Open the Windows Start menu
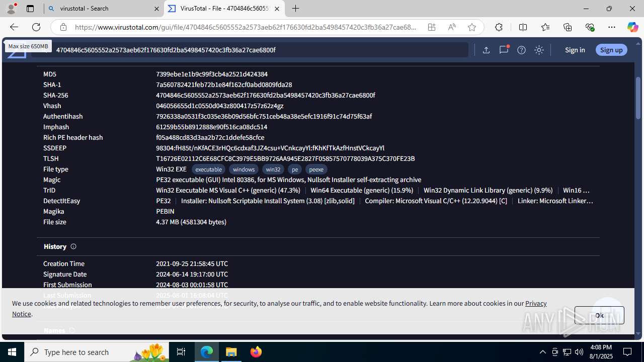Image resolution: width=644 pixels, height=362 pixels. point(12,352)
